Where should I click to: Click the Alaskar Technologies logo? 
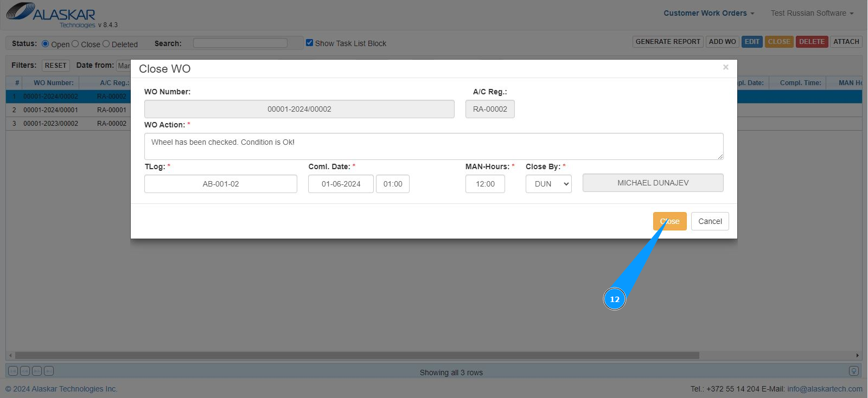52,15
